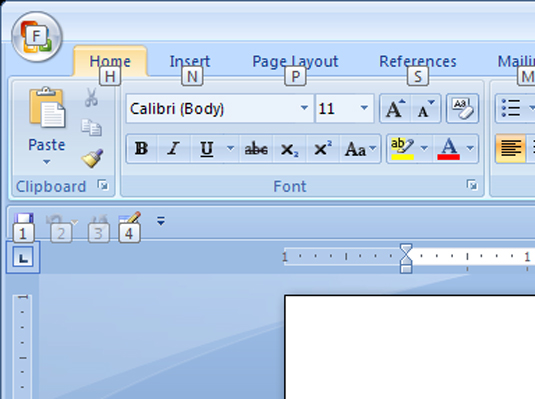Click the Shrink Font icon
The width and height of the screenshot is (535, 399).
coord(426,109)
